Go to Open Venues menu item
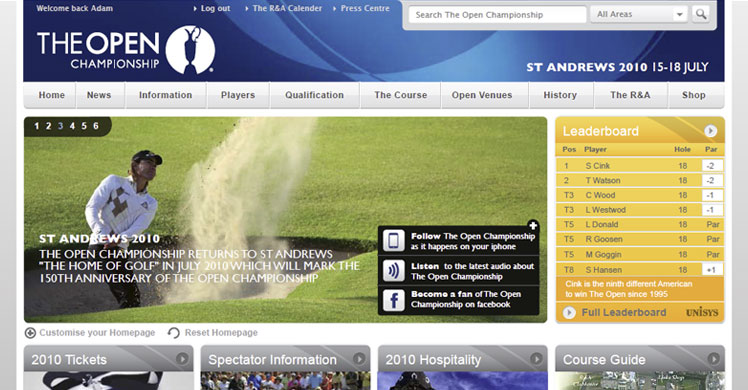 click(482, 95)
